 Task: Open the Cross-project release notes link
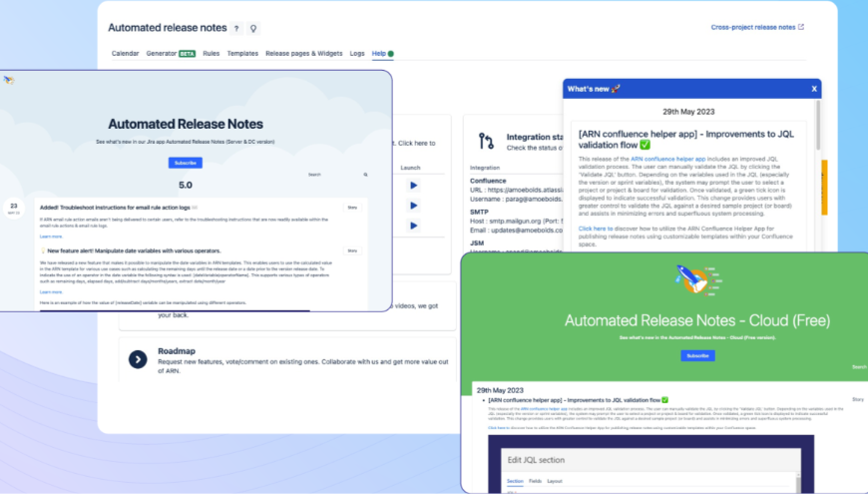click(x=753, y=27)
